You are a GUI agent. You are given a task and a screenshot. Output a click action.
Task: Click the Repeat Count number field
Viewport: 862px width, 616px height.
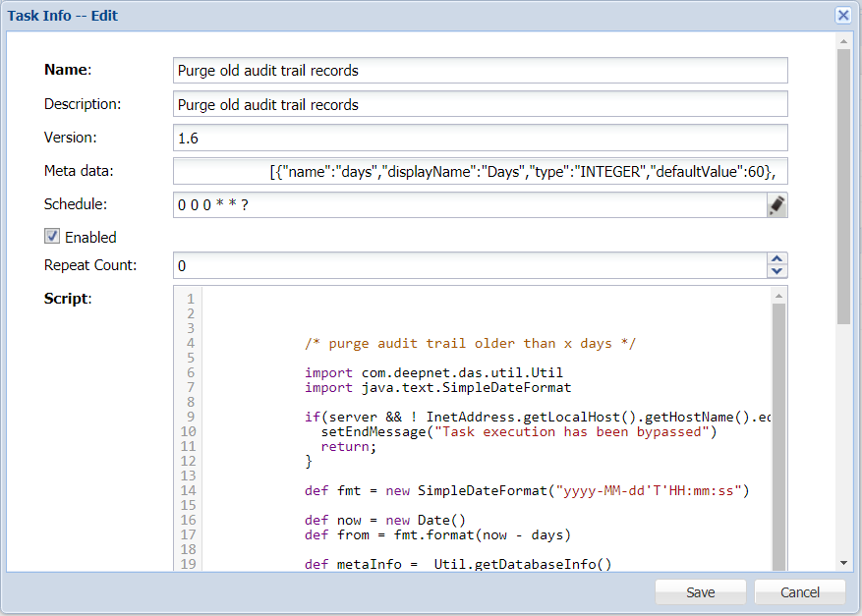point(468,265)
